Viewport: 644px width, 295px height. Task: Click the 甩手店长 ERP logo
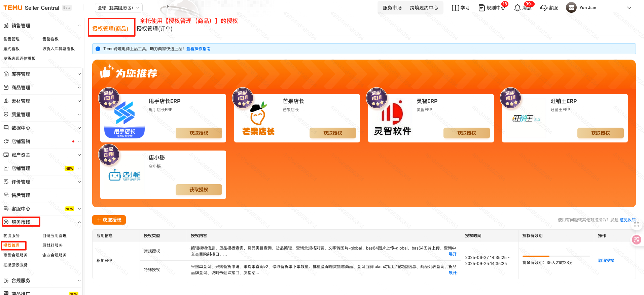[x=124, y=120]
